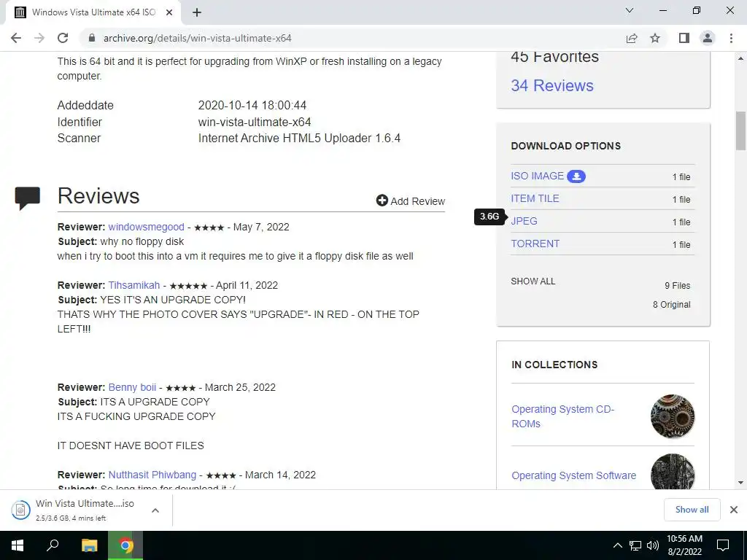The height and width of the screenshot is (560, 747).
Task: Click the Operating System Software thumbnail
Action: pyautogui.click(x=672, y=472)
